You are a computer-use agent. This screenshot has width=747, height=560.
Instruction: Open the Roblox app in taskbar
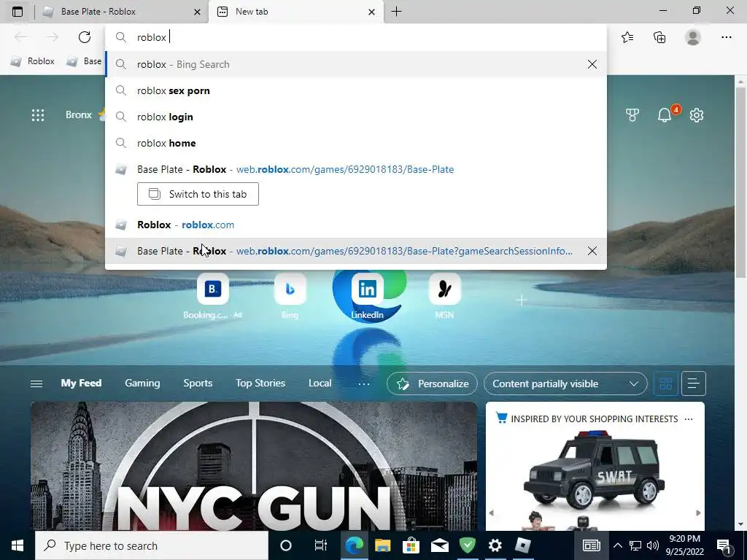pyautogui.click(x=522, y=545)
